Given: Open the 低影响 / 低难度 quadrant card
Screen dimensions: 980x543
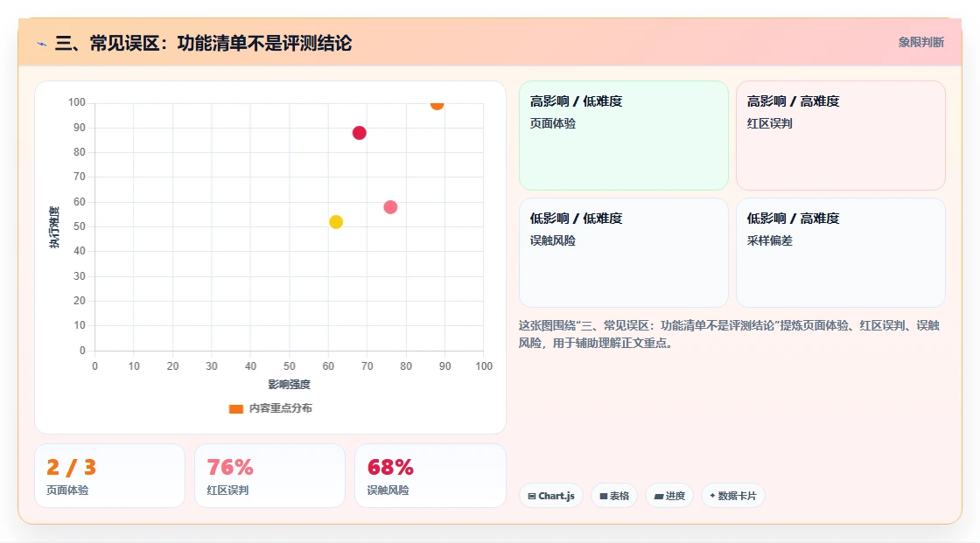Looking at the screenshot, I should click(624, 253).
